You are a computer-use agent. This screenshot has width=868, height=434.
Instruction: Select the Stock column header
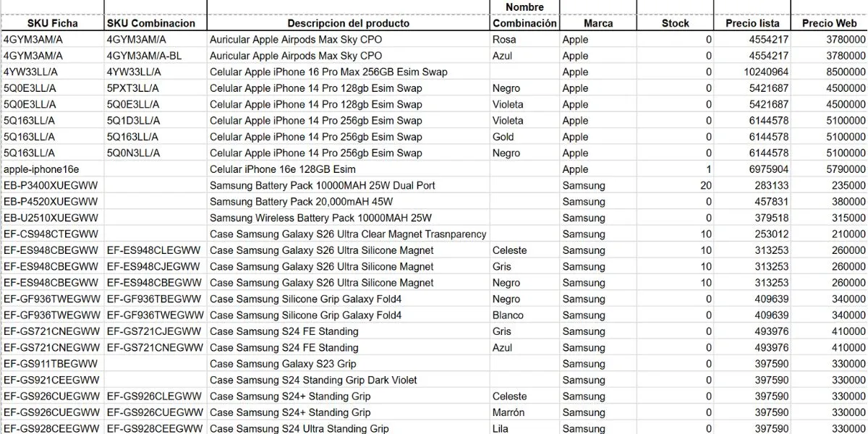[676, 23]
